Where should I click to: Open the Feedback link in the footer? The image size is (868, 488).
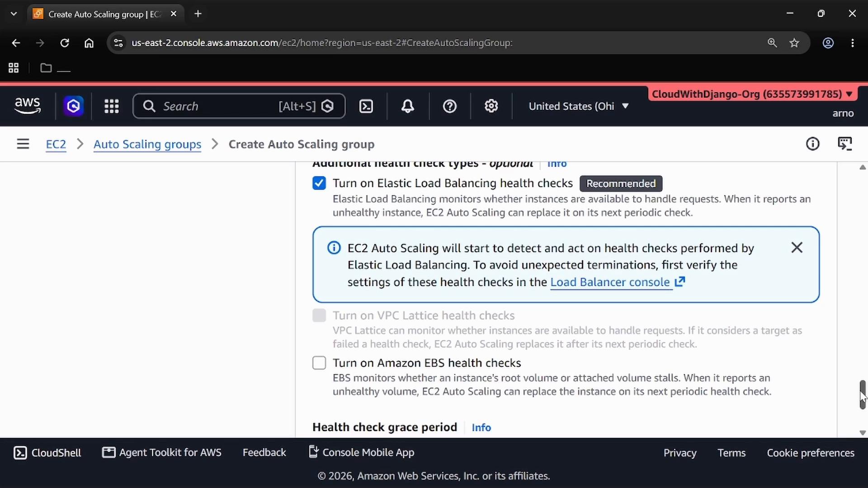pos(264,452)
